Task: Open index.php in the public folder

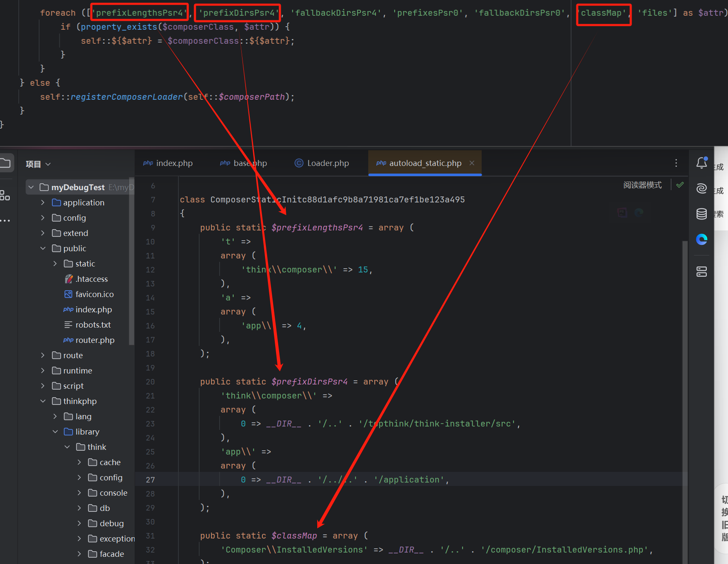Action: (87, 309)
